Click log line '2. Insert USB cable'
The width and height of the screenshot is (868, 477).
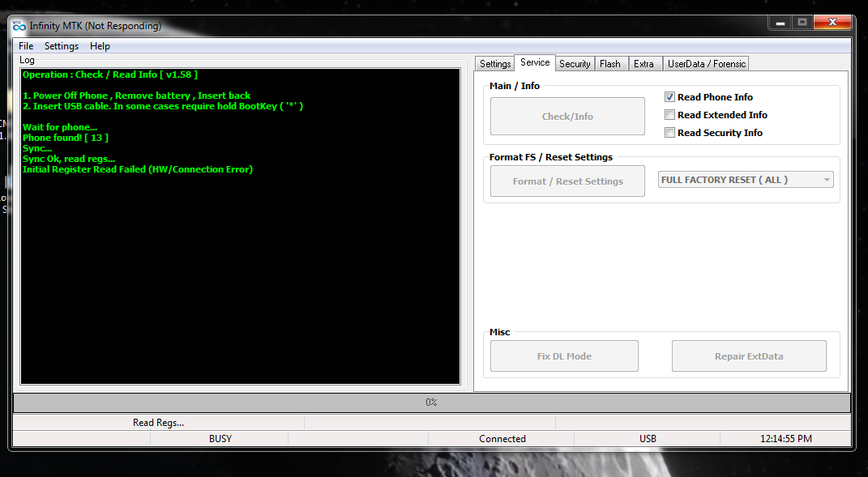click(163, 106)
